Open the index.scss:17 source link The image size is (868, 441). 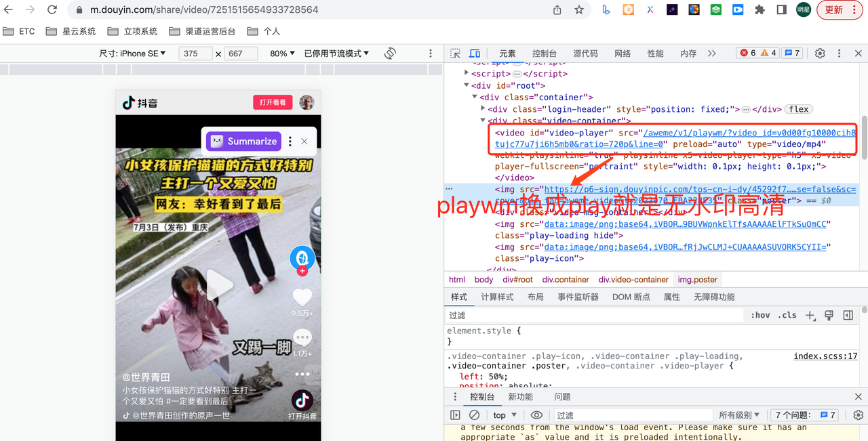pyautogui.click(x=825, y=356)
